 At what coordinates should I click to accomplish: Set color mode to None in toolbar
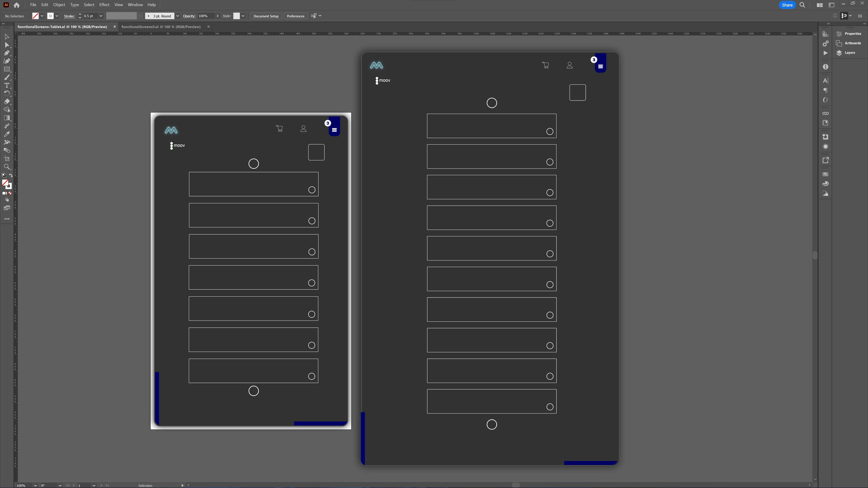(10, 193)
